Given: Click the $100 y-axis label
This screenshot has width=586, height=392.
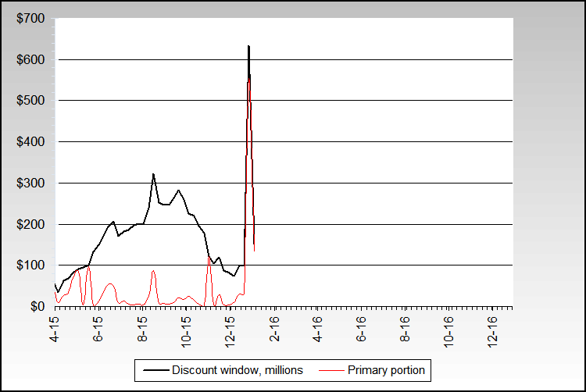Looking at the screenshot, I should click(x=30, y=265).
